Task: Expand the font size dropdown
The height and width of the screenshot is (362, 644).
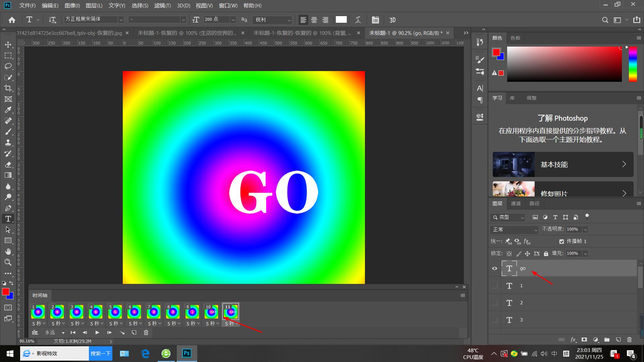Action: tap(233, 20)
